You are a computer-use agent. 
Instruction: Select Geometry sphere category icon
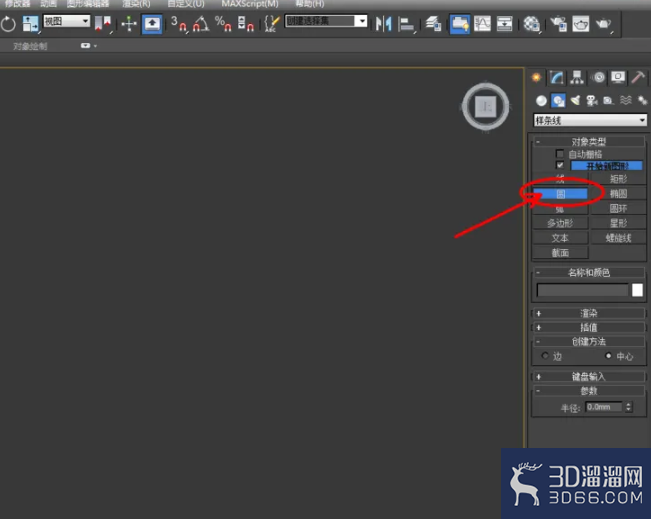point(541,100)
